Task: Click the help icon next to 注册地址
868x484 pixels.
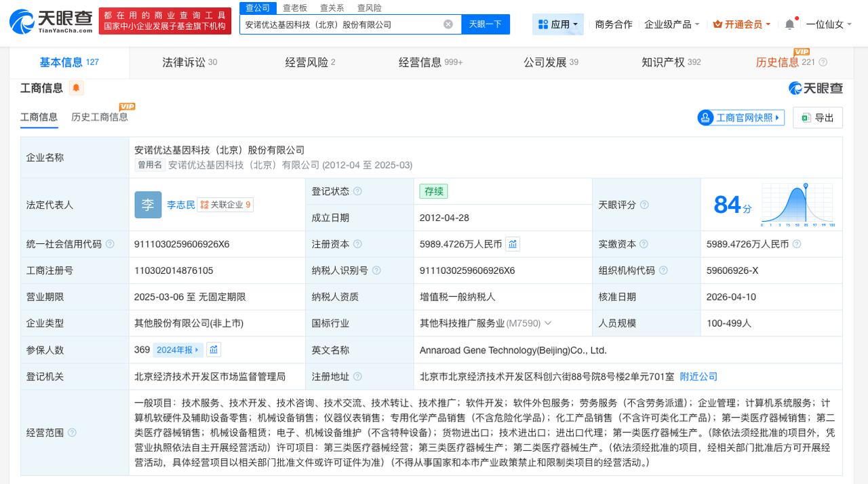Action: point(357,376)
